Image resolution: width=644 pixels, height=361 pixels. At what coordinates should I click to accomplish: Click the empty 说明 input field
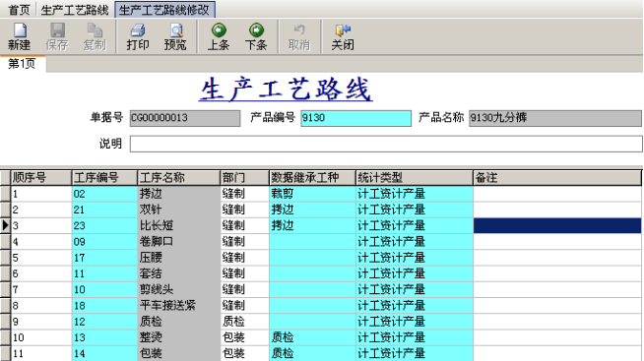(386, 144)
